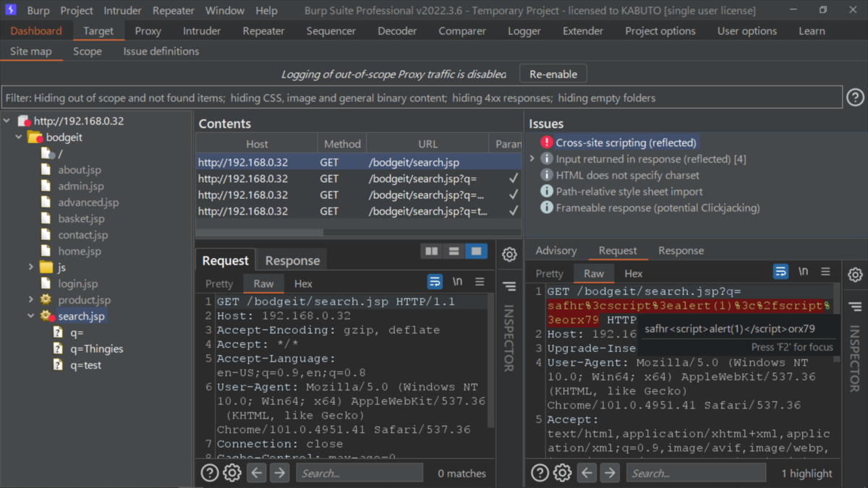Screen dimensions: 868x488
Task: Select the Hex view in left request editor
Action: point(303,283)
